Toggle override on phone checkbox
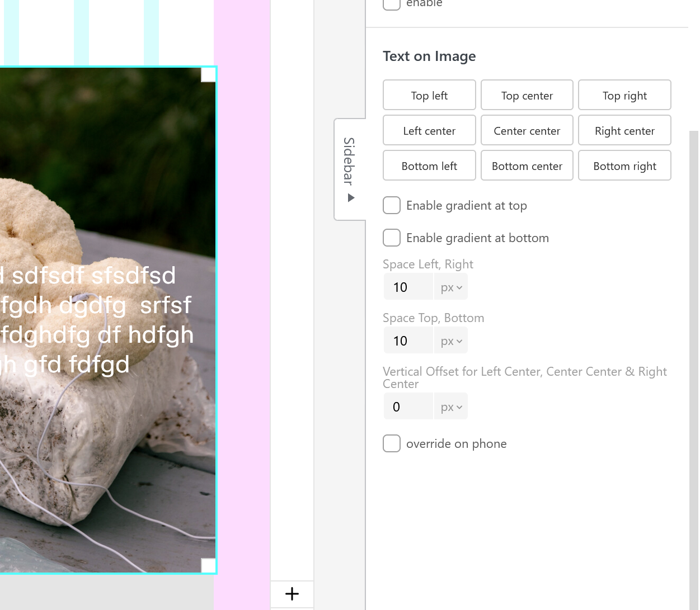 [x=392, y=443]
